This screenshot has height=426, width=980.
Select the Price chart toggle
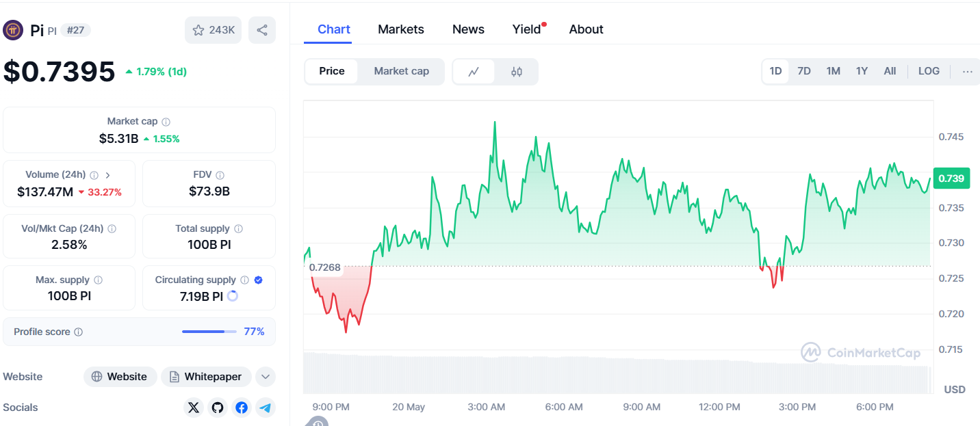click(332, 71)
